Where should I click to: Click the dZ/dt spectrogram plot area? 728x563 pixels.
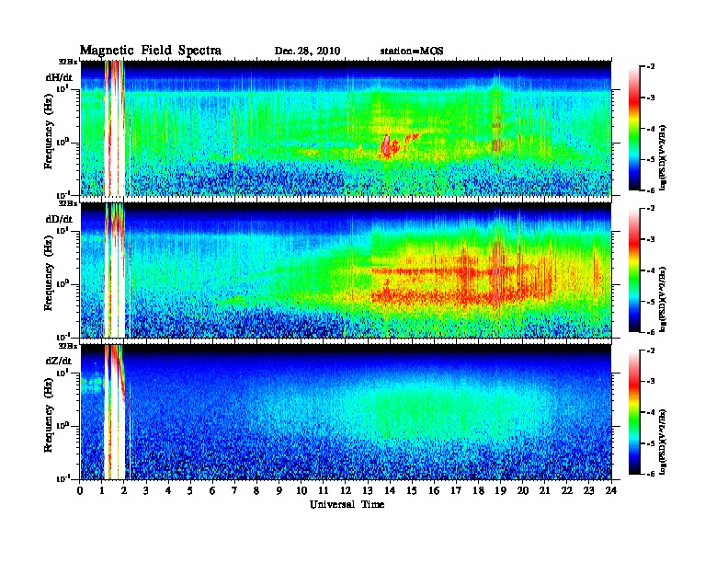click(346, 412)
